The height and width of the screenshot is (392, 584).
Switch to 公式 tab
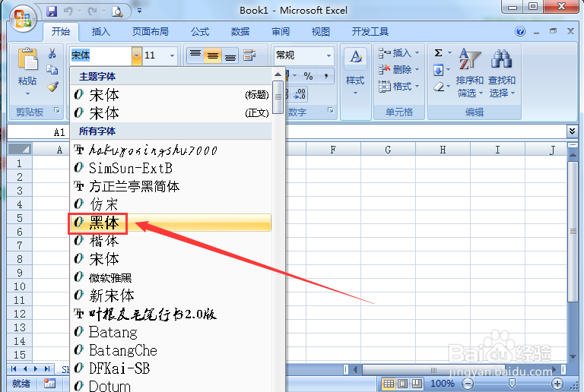pyautogui.click(x=200, y=32)
